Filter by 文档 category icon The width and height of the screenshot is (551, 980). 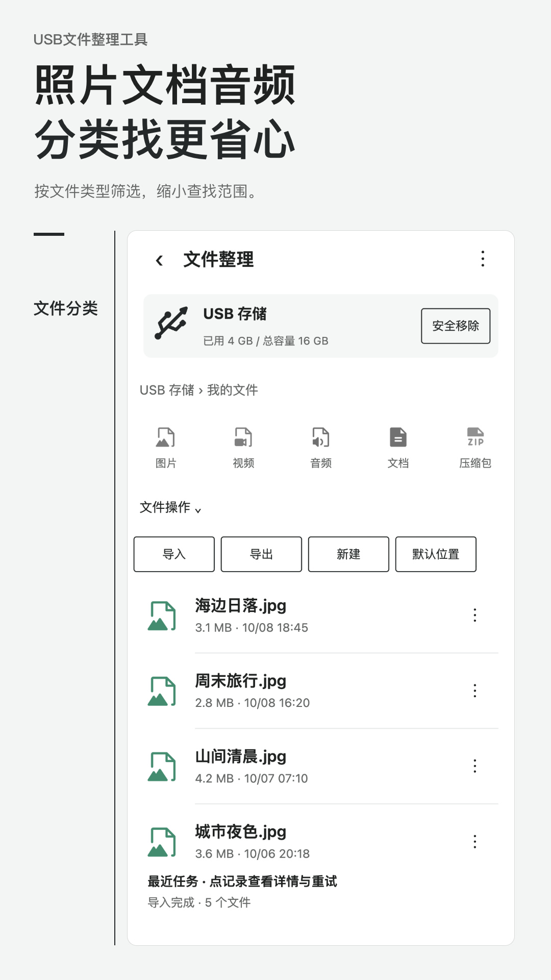pyautogui.click(x=398, y=437)
